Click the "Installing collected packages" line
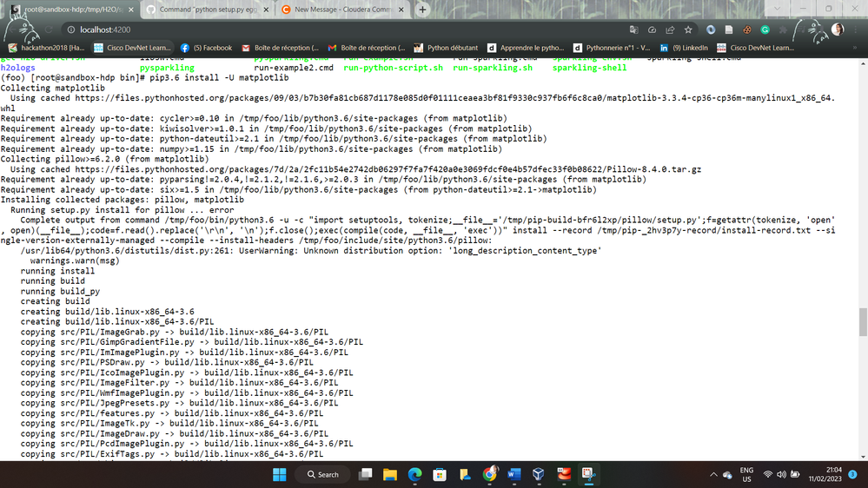This screenshot has width=868, height=488. pos(123,200)
